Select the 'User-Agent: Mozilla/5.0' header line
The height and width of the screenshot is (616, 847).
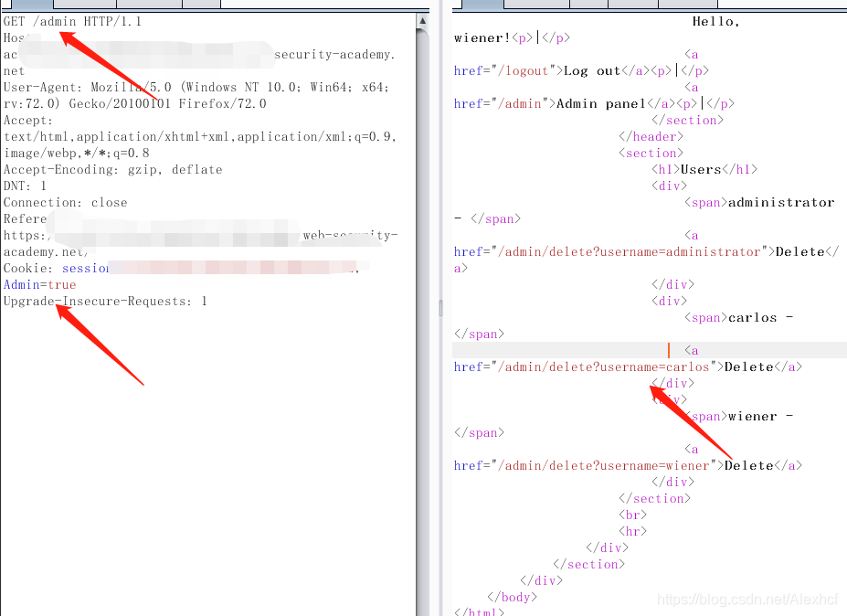click(x=196, y=88)
